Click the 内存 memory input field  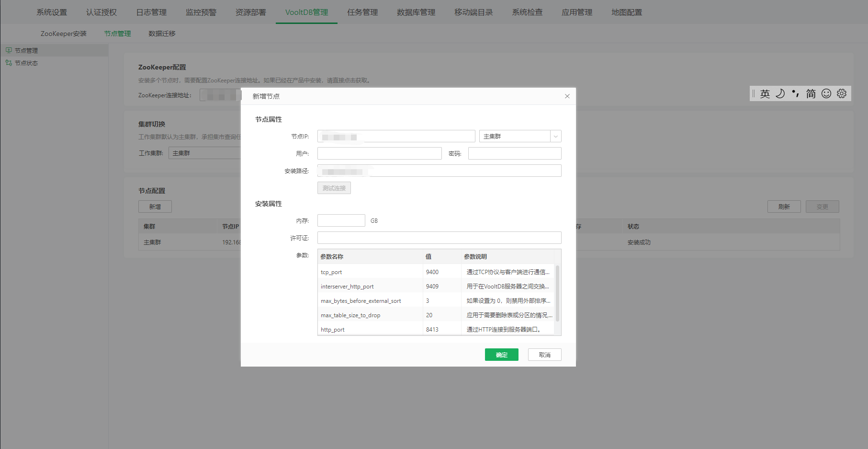coord(341,220)
